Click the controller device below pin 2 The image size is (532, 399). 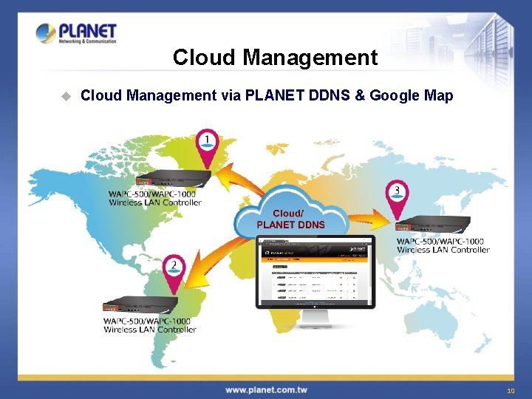click(140, 304)
